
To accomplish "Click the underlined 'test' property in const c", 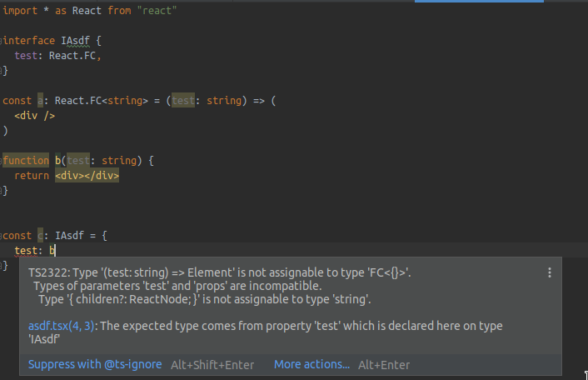I will 26,251.
